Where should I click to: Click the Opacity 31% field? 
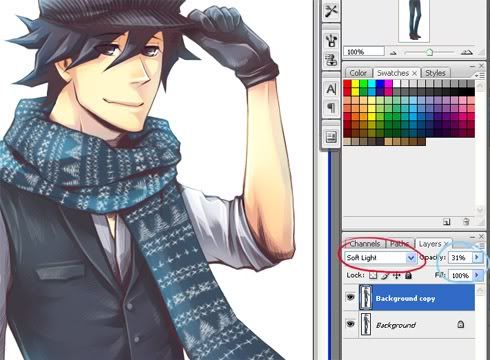tap(460, 257)
